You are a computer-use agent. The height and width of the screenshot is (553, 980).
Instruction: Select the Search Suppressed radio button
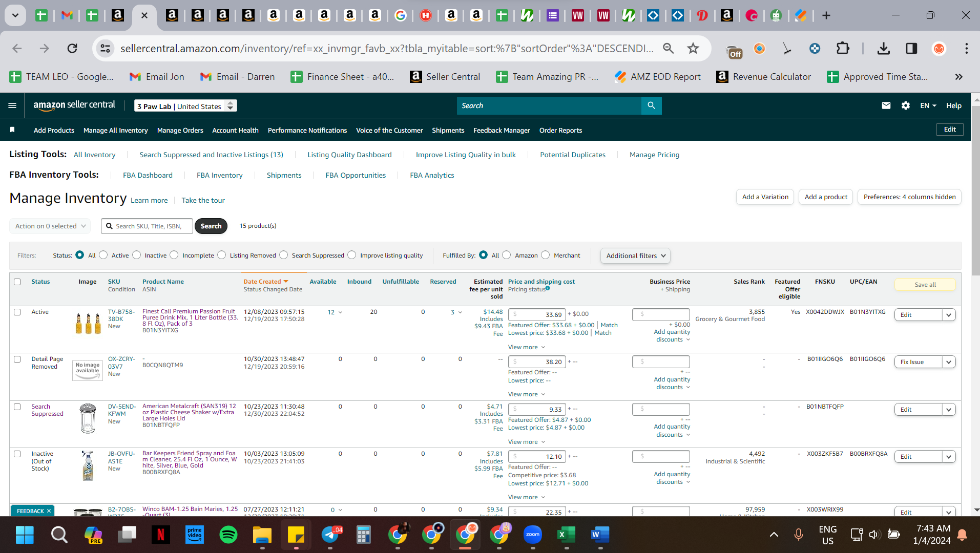pos(284,255)
